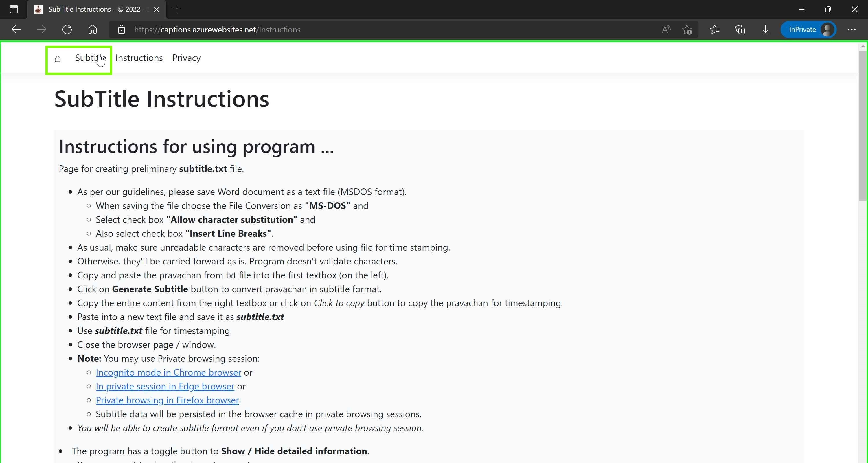This screenshot has height=463, width=868.
Task: Click the bold 'Allow character substitution' text
Action: [232, 220]
